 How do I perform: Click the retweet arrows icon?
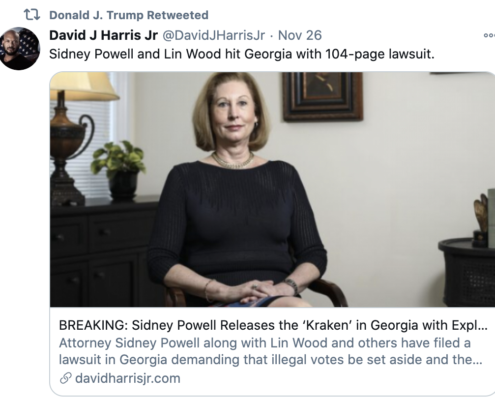[x=32, y=15]
